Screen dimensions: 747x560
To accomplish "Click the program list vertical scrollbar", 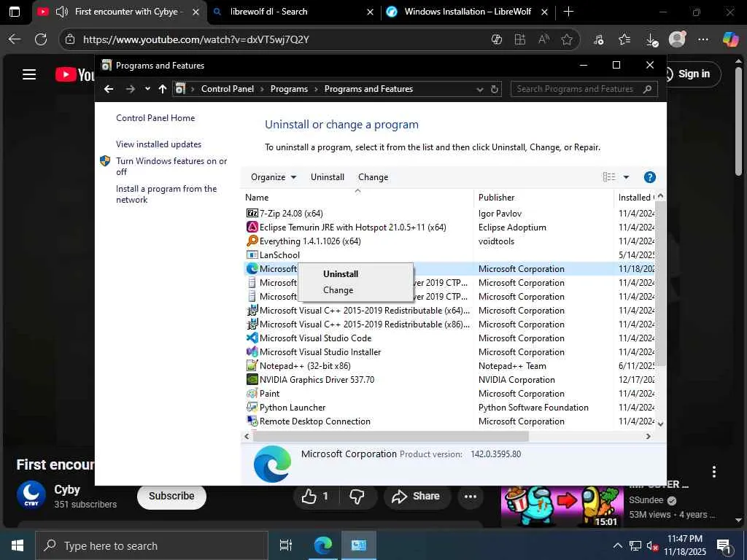I will (x=660, y=283).
